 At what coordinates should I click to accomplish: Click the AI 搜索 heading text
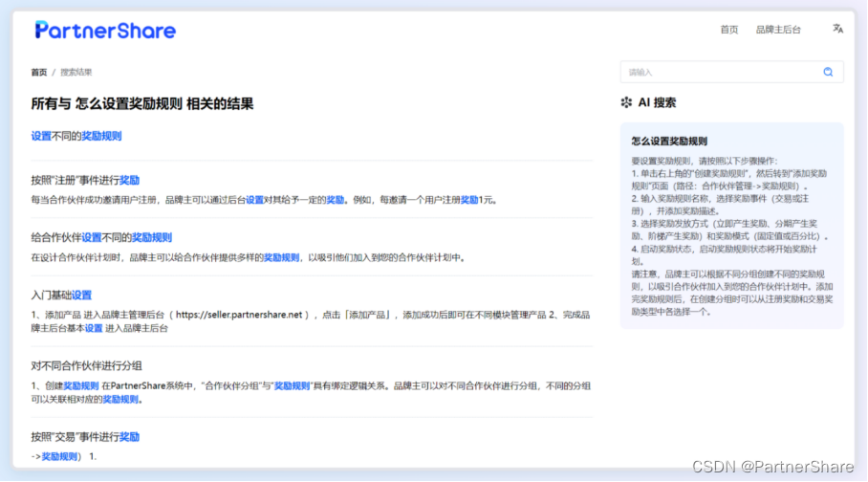click(x=657, y=102)
